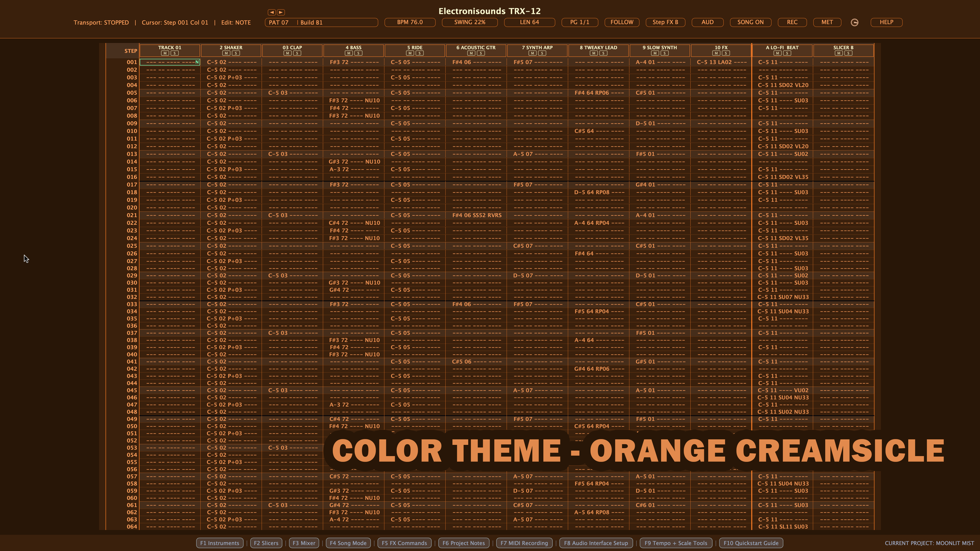Open F8 Audio Interface Setup
The width and height of the screenshot is (980, 551).
(596, 543)
